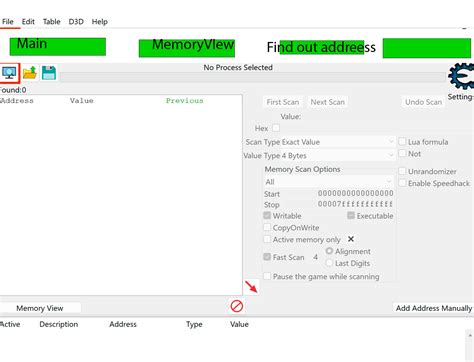The image size is (474, 362).
Task: Click the Active column header
Action: point(10,324)
